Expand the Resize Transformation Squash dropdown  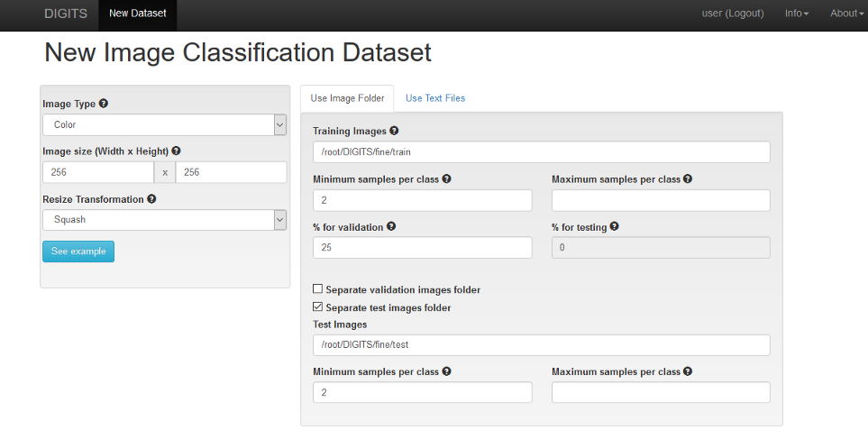click(x=164, y=220)
